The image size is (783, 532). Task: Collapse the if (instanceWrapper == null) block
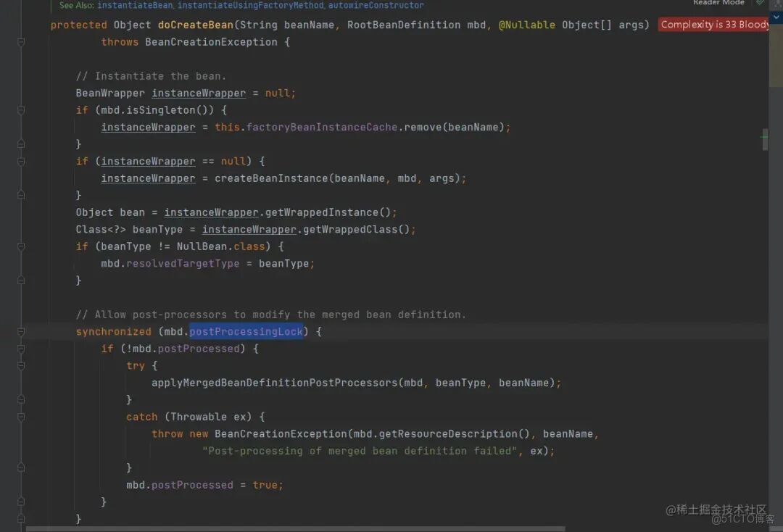click(x=21, y=162)
